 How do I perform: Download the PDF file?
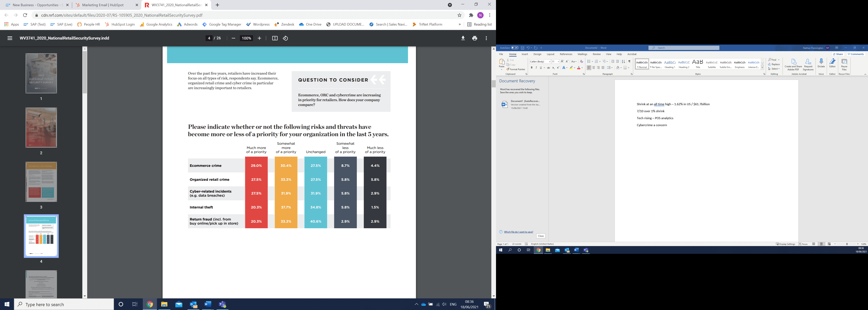(463, 38)
